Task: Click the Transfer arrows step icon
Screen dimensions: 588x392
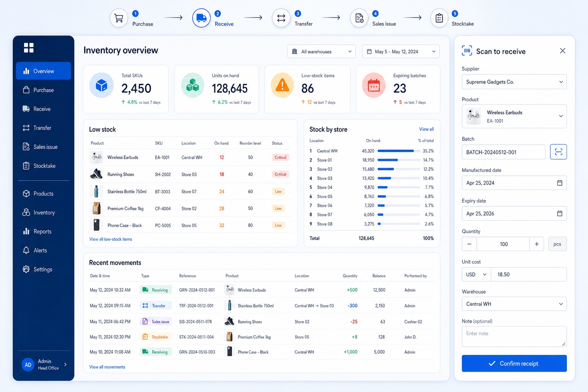Action: (281, 18)
